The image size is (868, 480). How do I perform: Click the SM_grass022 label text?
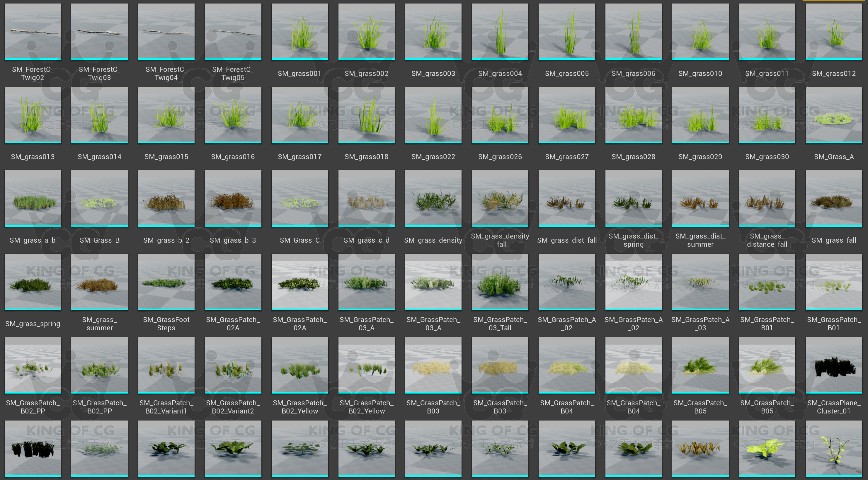click(433, 157)
